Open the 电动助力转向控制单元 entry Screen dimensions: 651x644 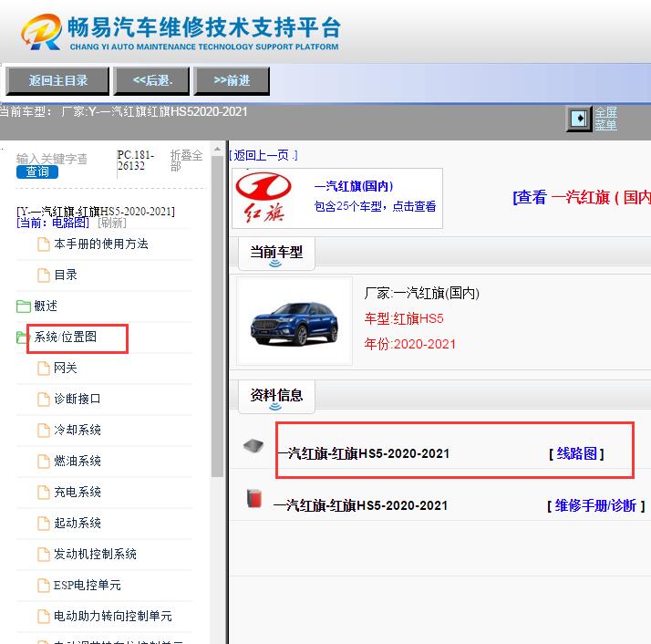click(113, 616)
